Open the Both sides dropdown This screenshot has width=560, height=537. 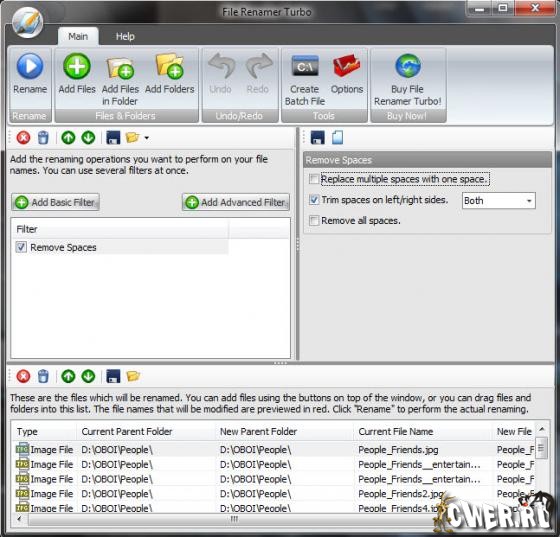pyautogui.click(x=499, y=201)
